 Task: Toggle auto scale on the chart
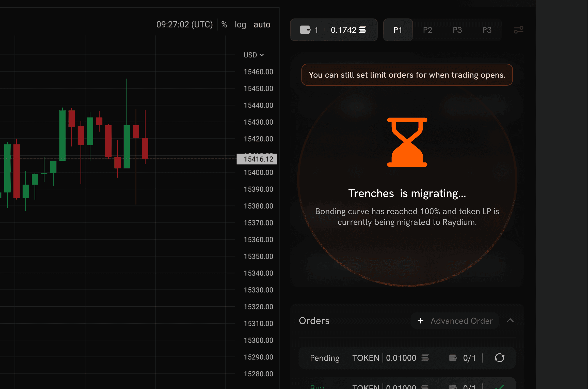click(x=262, y=24)
